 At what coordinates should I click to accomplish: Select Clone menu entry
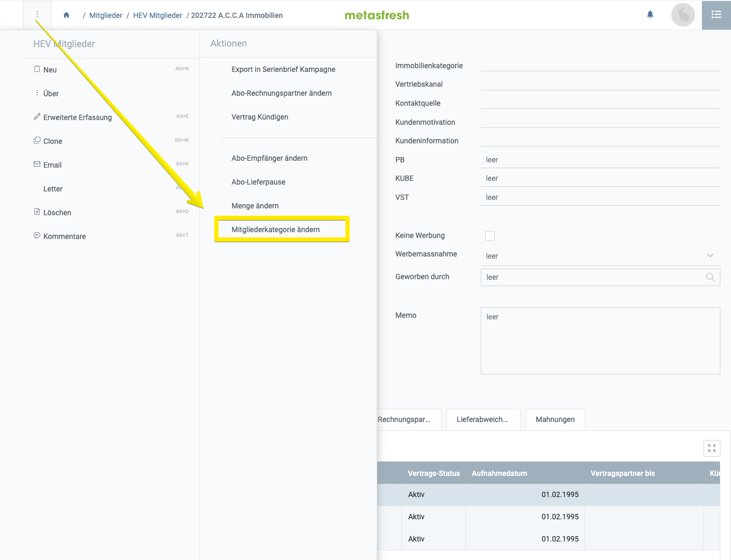click(x=111, y=141)
